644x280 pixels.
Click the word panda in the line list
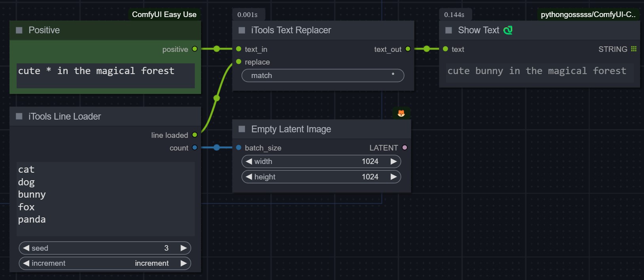click(32, 219)
